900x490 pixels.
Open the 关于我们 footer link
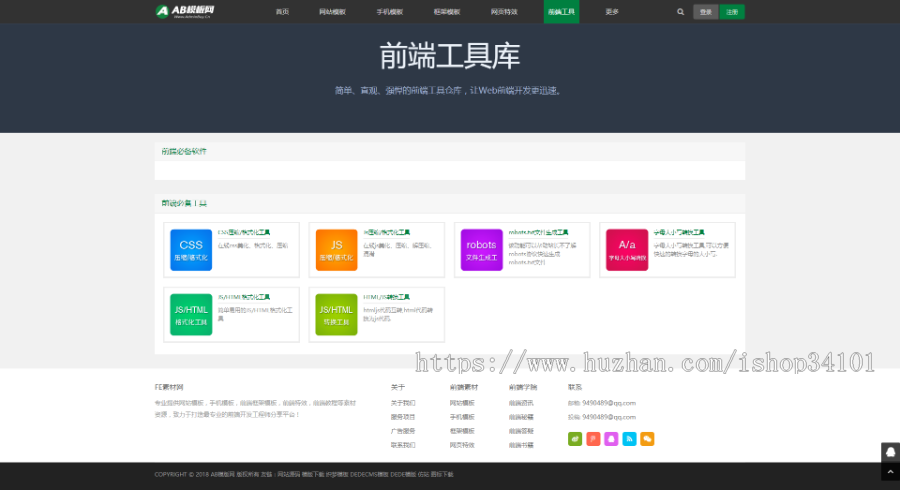[x=403, y=403]
